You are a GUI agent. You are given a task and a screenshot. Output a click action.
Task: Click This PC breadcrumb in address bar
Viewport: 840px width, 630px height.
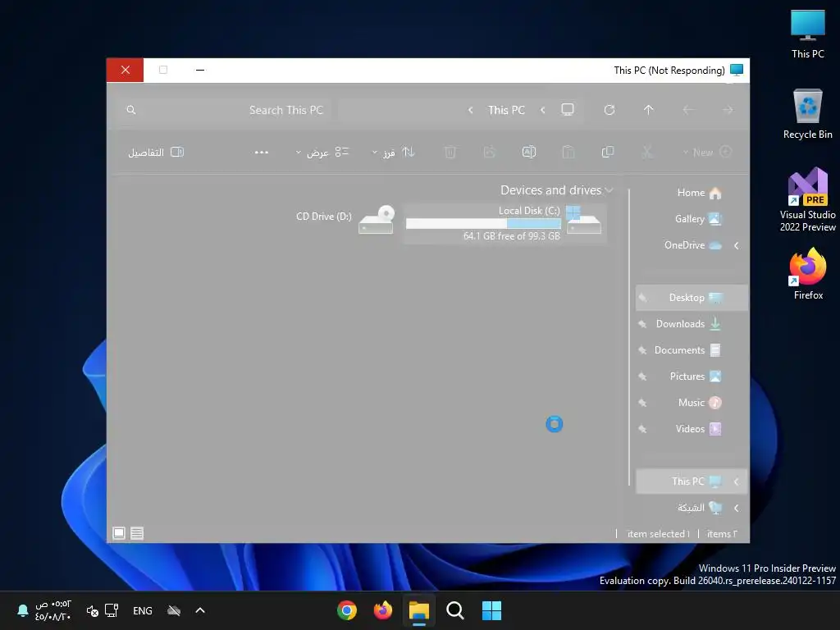click(506, 110)
